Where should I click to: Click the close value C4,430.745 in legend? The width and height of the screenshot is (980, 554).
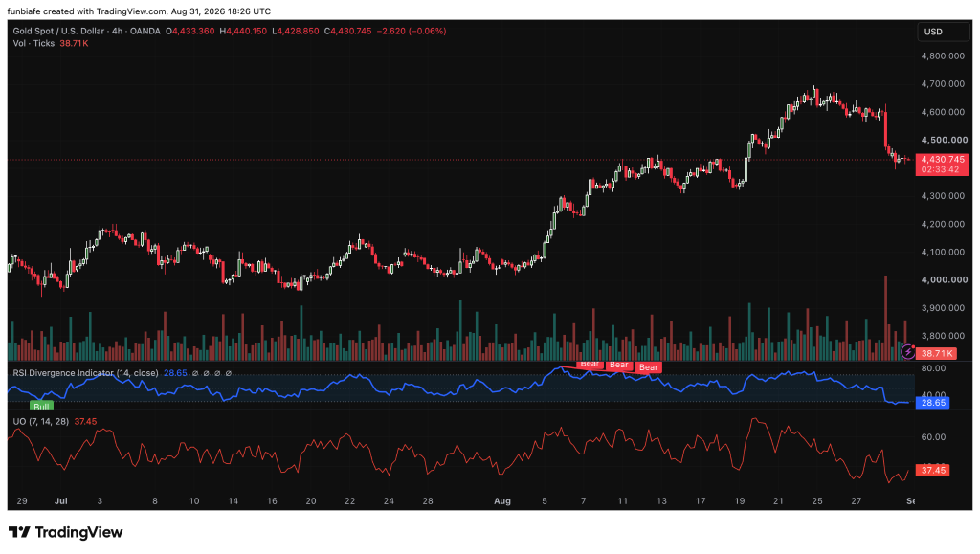coord(348,31)
